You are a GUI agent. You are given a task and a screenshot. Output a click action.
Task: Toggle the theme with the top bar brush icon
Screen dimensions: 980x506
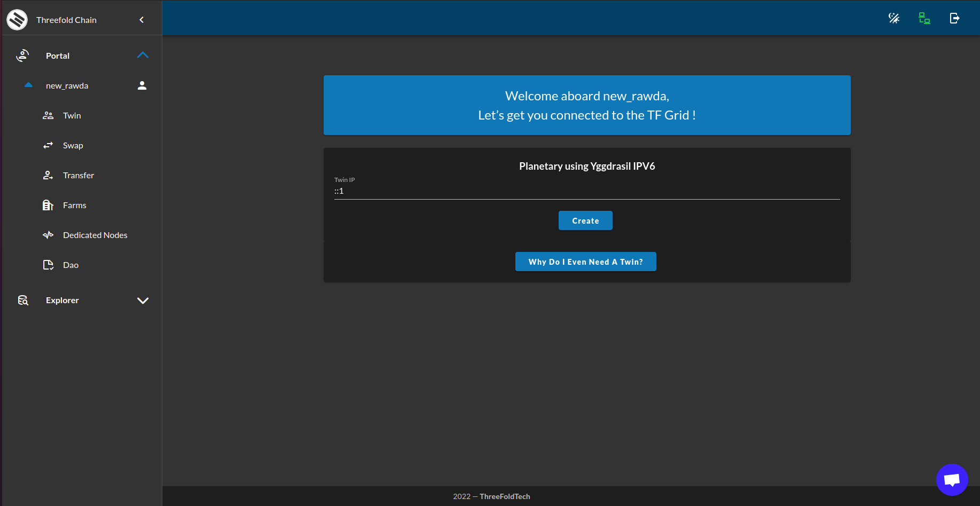[894, 18]
